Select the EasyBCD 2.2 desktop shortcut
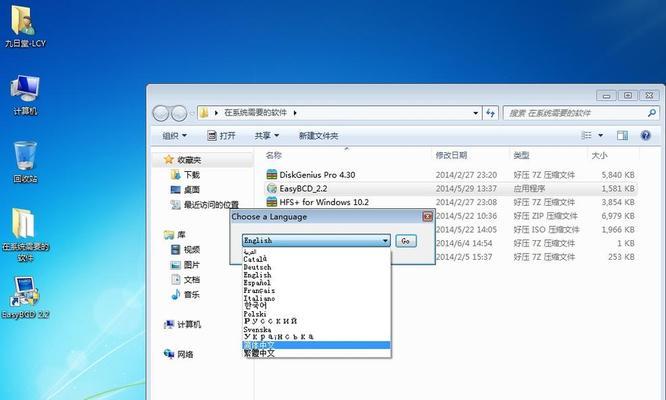This screenshot has width=666, height=400. point(25,298)
